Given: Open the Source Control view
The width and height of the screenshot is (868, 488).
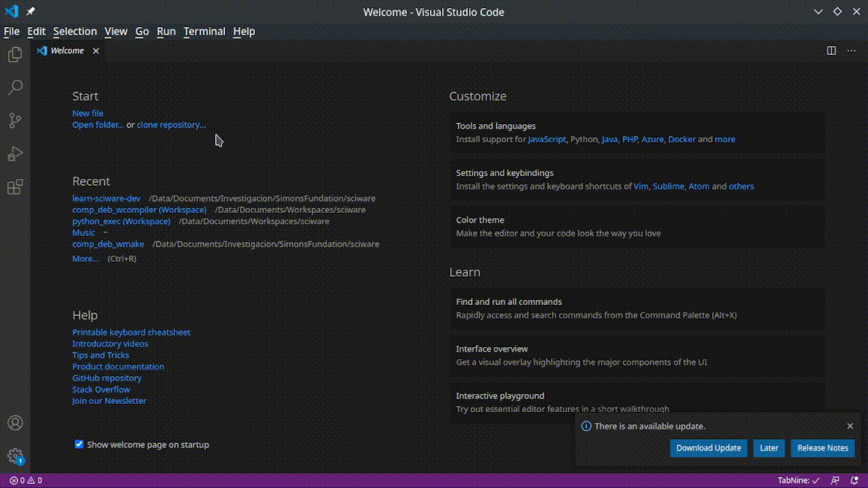Looking at the screenshot, I should click(x=15, y=121).
